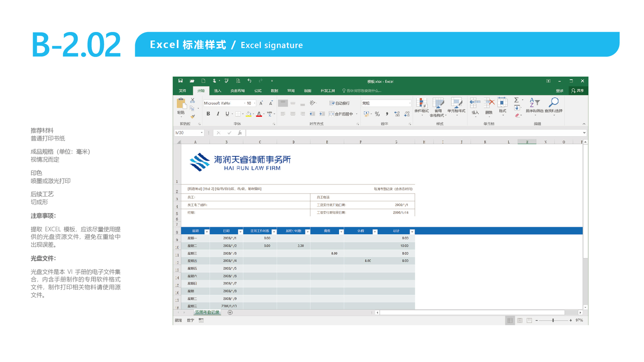
Task: Switch to the 数据 (Data) ribbon tab
Action: (274, 91)
